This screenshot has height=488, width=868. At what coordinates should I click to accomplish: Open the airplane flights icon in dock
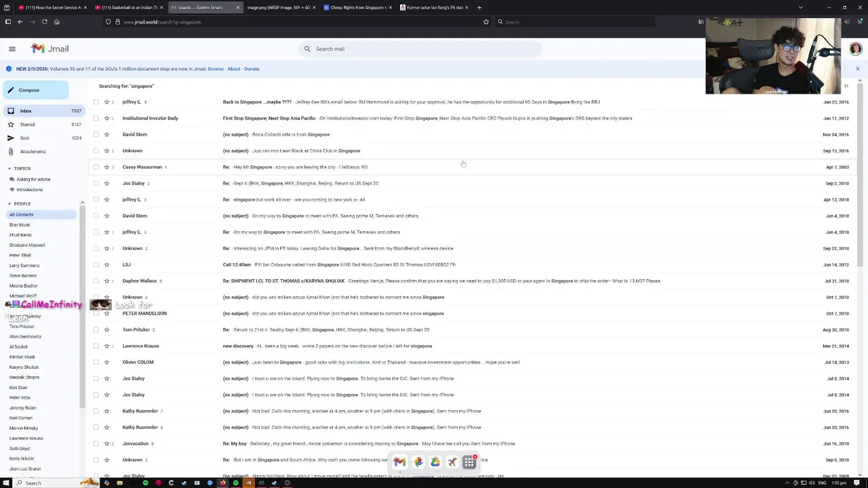[x=452, y=462]
